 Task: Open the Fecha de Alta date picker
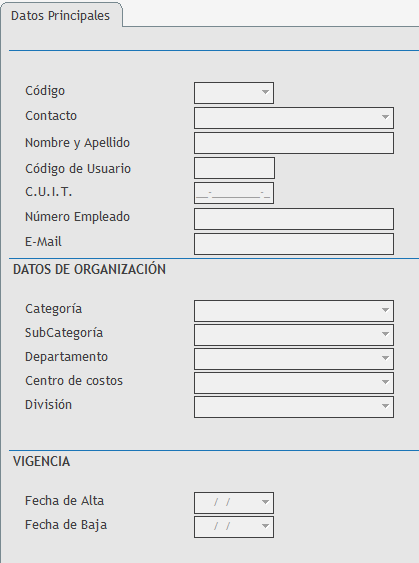[265, 502]
